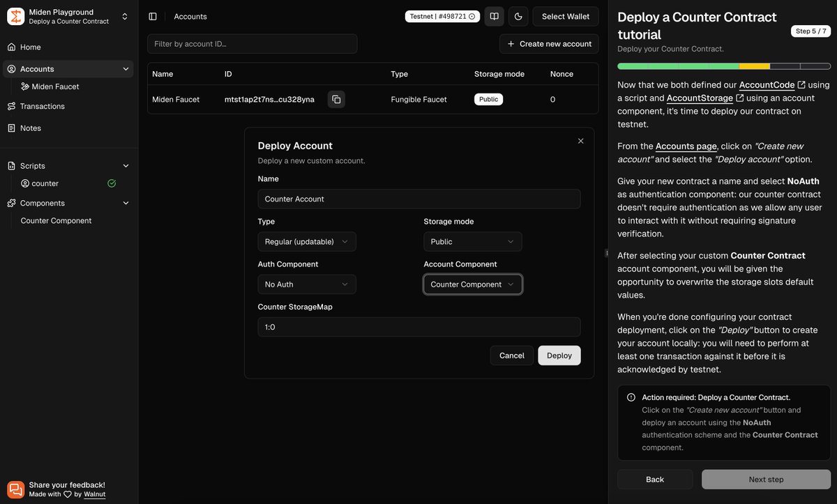This screenshot has height=504, width=837.
Task: Open the Type dropdown Regular (updatable)
Action: coord(307,242)
